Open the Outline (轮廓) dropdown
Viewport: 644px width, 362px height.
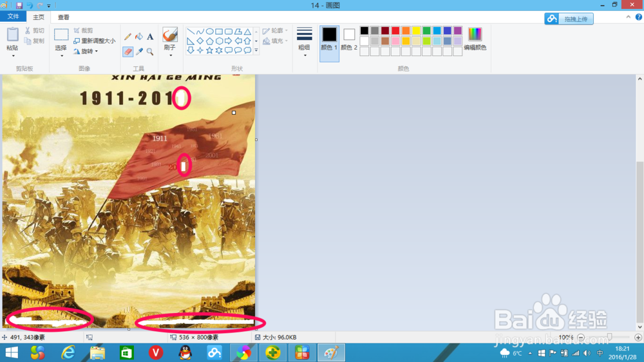pyautogui.click(x=275, y=30)
